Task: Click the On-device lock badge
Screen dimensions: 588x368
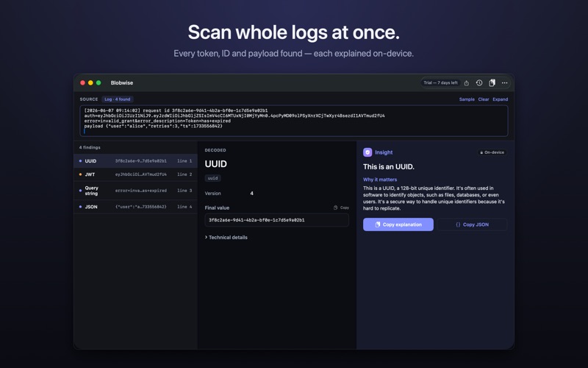Action: tap(492, 152)
